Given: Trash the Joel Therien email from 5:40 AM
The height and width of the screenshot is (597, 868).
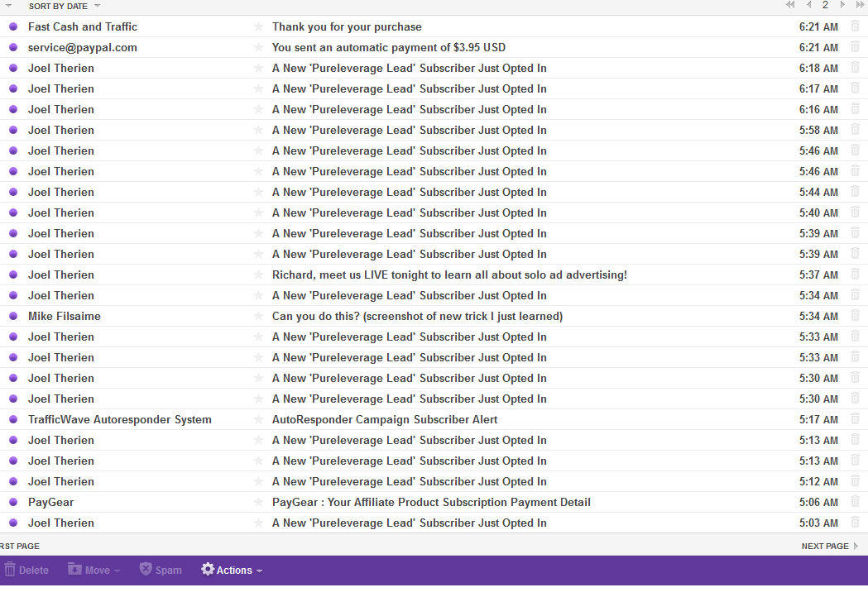Looking at the screenshot, I should [856, 212].
